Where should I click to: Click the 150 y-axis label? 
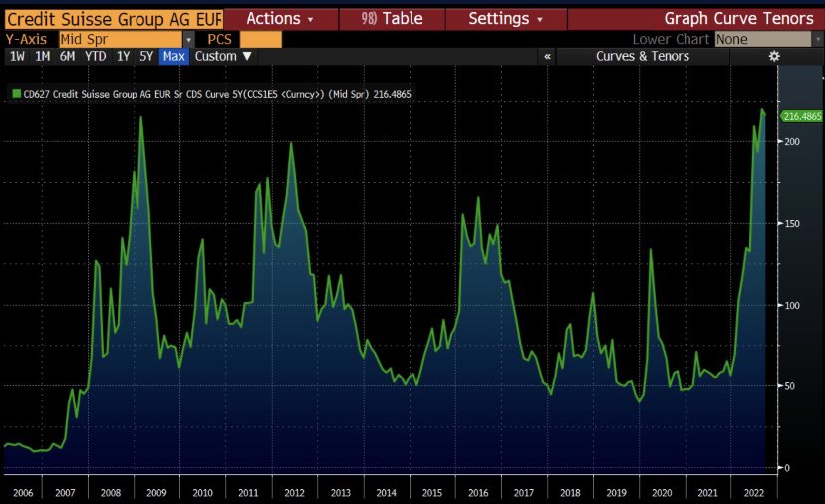[x=792, y=223]
